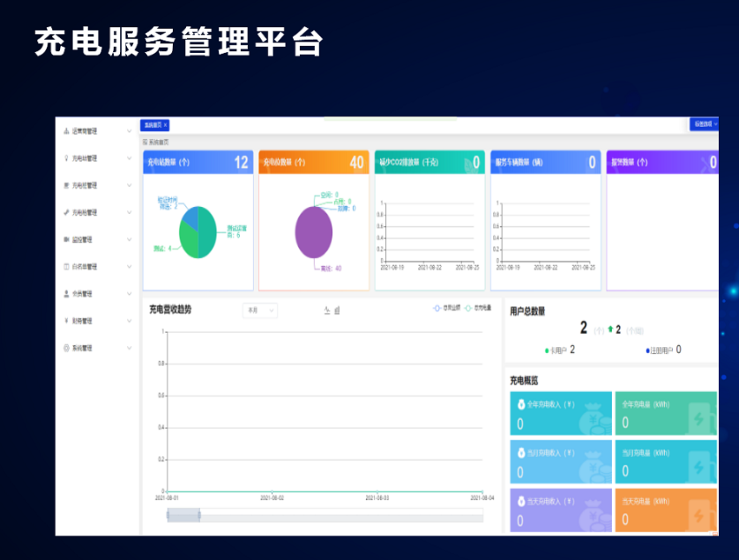
Task: Click the 财务管理 yen icon
Action: (x=66, y=321)
